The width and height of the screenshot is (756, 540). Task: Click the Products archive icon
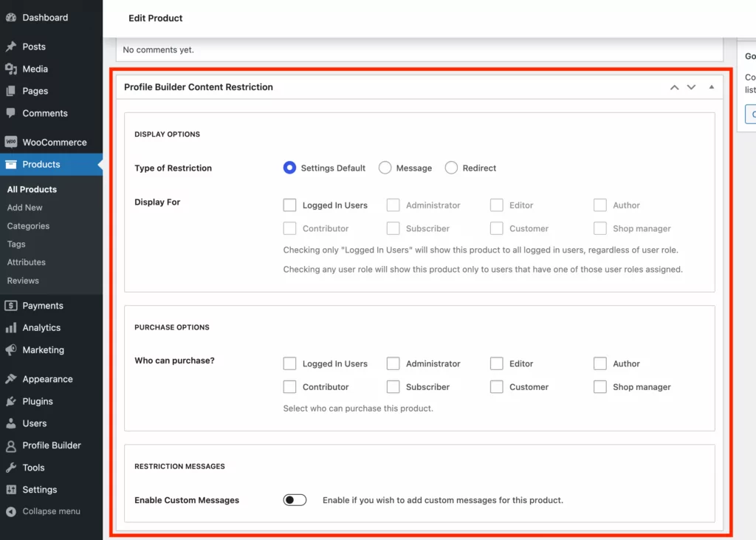[x=11, y=164]
